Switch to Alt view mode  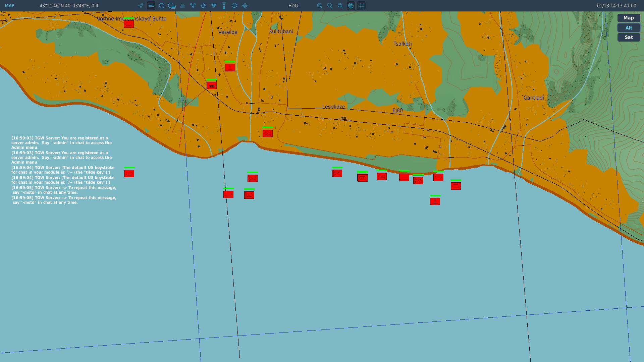coord(629,28)
